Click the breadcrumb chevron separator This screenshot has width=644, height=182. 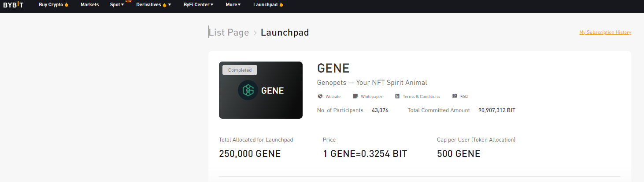[255, 33]
